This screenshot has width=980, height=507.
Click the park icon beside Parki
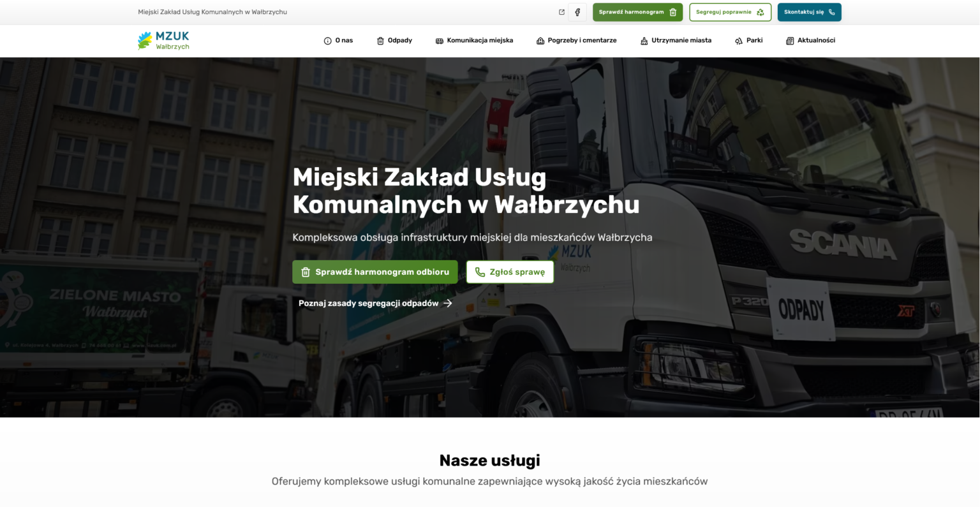(739, 41)
